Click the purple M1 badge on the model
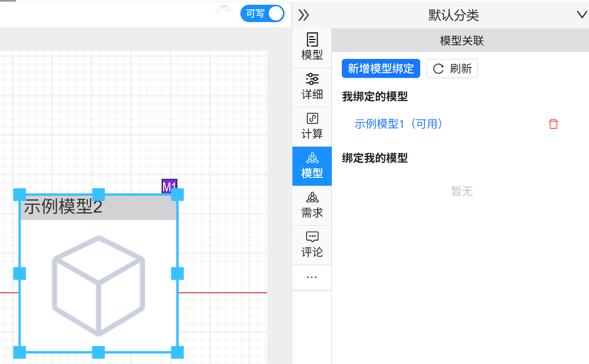Image resolution: width=589 pixels, height=364 pixels. [x=169, y=186]
